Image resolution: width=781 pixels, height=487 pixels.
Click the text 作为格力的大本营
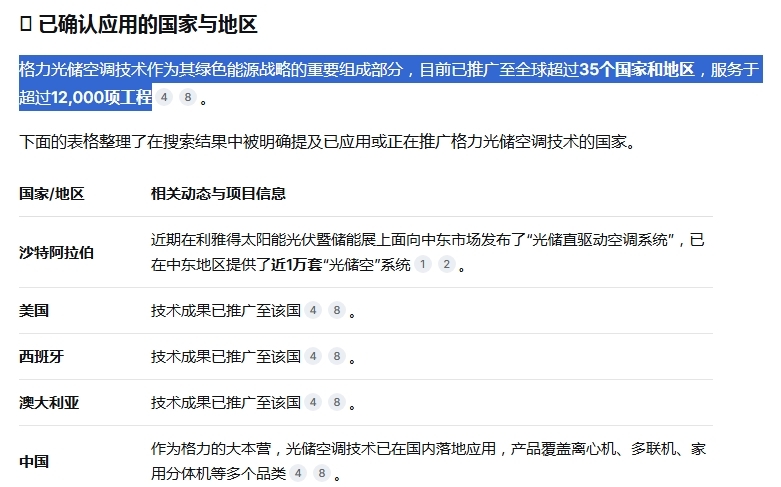coord(211,449)
